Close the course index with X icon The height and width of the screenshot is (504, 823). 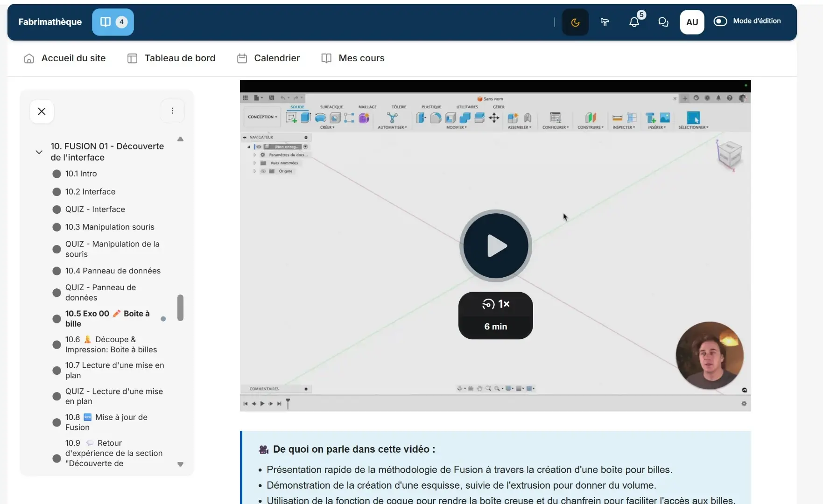[42, 111]
